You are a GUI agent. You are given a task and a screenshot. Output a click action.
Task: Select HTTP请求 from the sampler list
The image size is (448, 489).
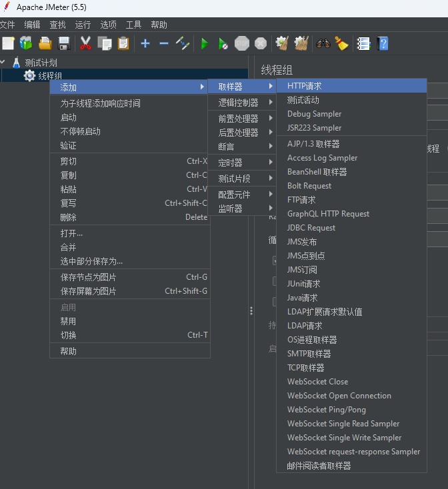click(x=305, y=86)
